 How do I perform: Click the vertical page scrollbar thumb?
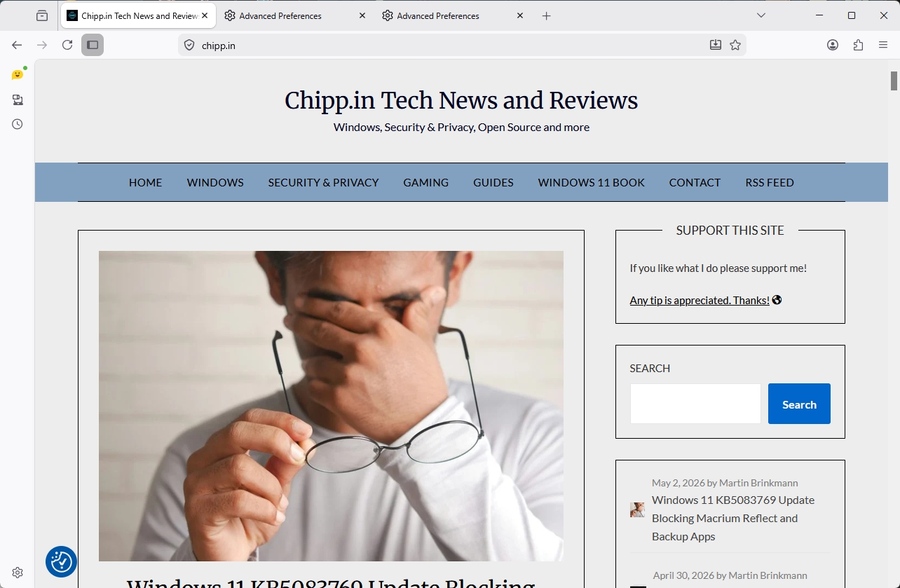pyautogui.click(x=894, y=81)
